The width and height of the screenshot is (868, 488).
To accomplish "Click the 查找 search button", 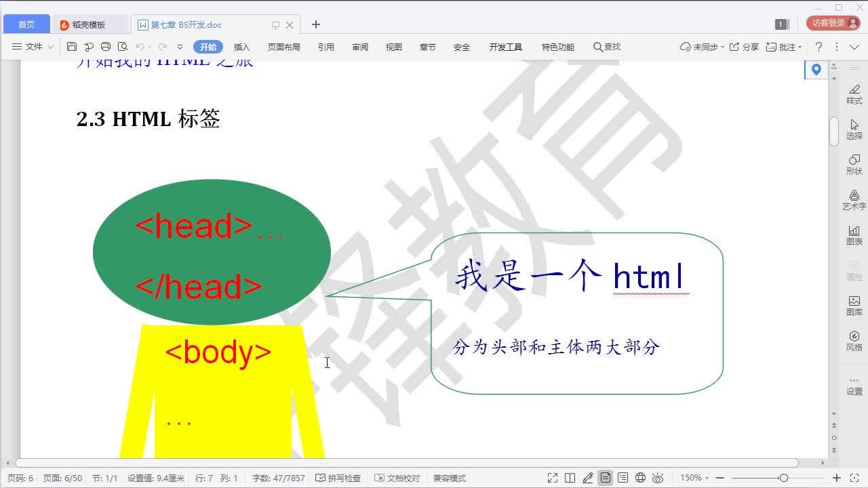I will (x=607, y=47).
